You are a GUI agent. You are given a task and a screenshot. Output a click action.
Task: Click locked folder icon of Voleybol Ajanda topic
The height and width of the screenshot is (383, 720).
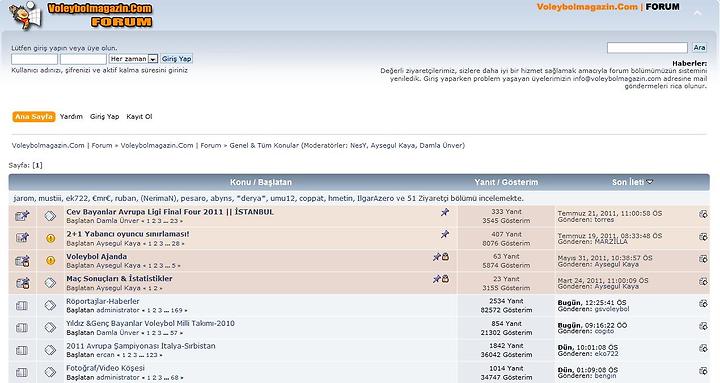(22, 260)
